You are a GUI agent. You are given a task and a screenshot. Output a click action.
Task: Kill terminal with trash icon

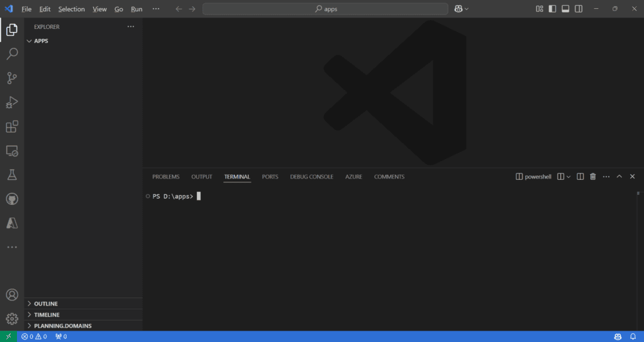point(593,177)
